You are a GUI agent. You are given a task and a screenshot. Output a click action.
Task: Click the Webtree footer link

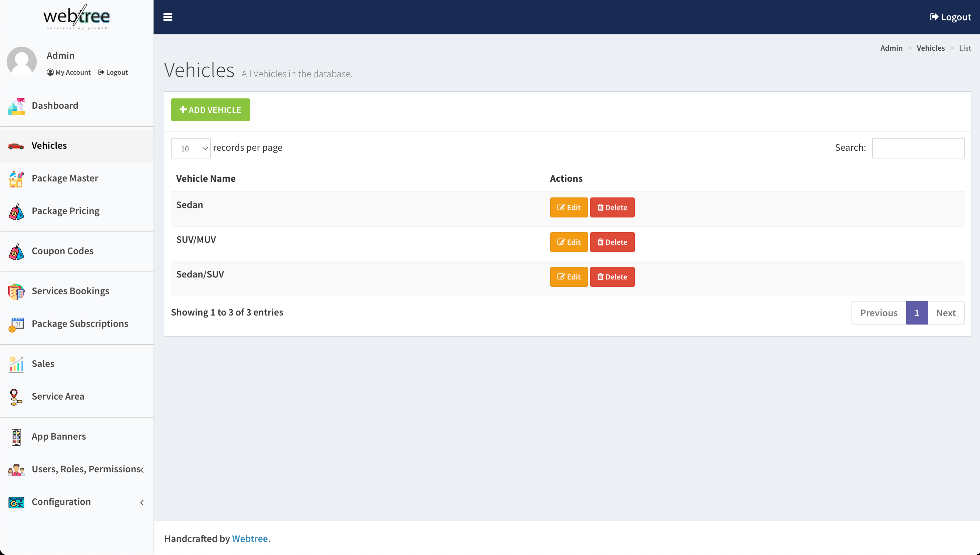pyautogui.click(x=250, y=539)
